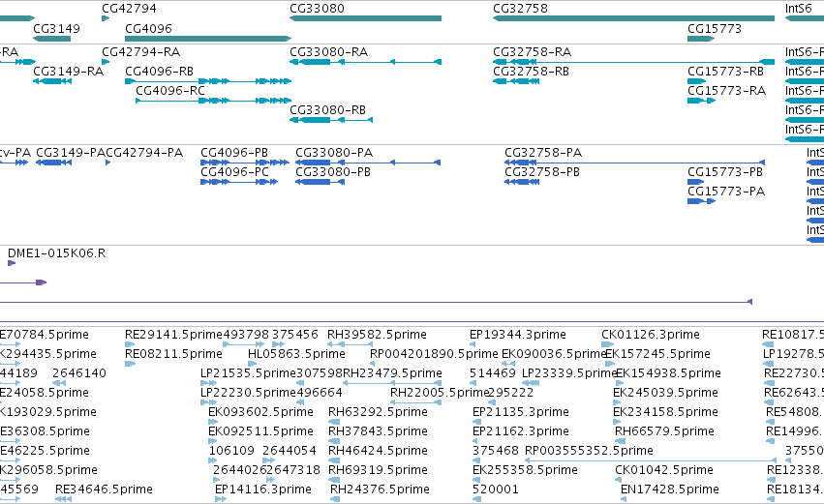The image size is (824, 504).
Task: Click protein CG15773-PB
Action: [x=725, y=172]
